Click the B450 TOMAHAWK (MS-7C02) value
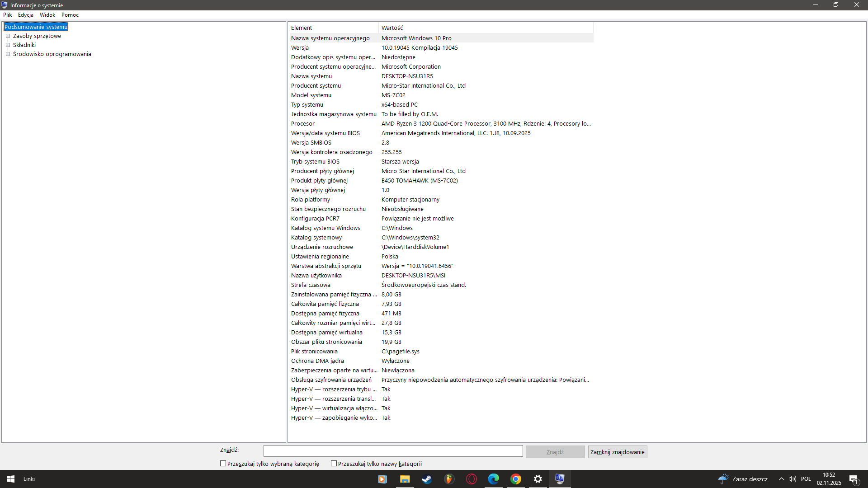Screen dimensions: 868x488 pyautogui.click(x=420, y=181)
